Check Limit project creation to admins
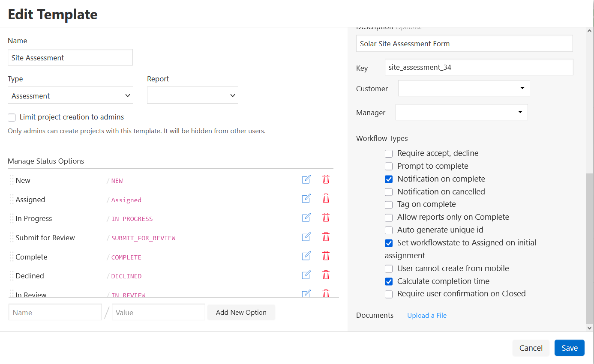The height and width of the screenshot is (364, 594). click(12, 117)
